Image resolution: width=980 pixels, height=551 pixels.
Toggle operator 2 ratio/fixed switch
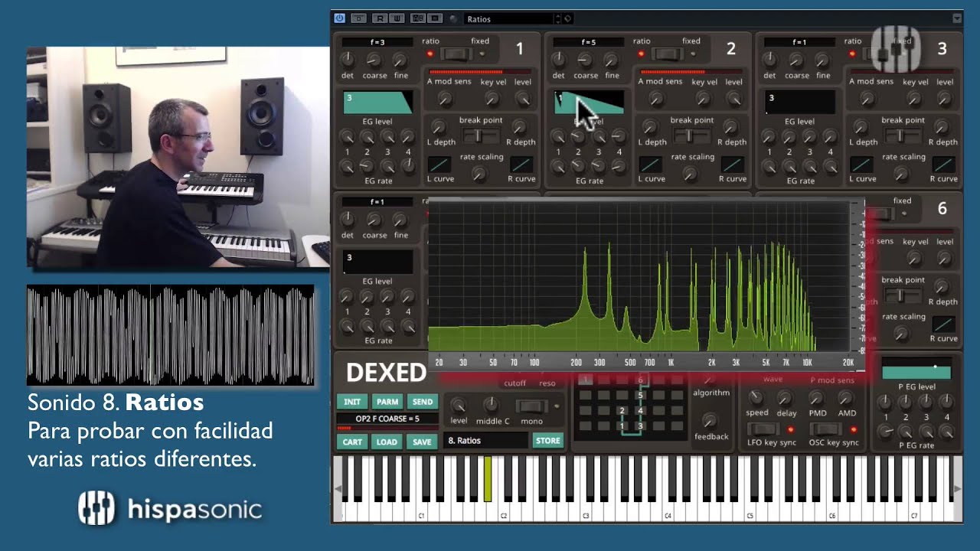(668, 54)
